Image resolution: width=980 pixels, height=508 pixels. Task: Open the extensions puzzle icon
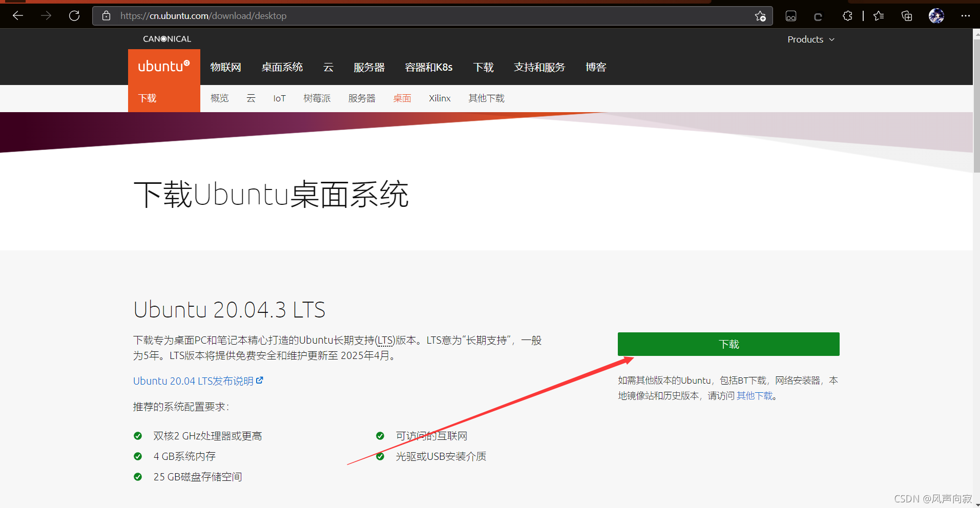coord(847,16)
